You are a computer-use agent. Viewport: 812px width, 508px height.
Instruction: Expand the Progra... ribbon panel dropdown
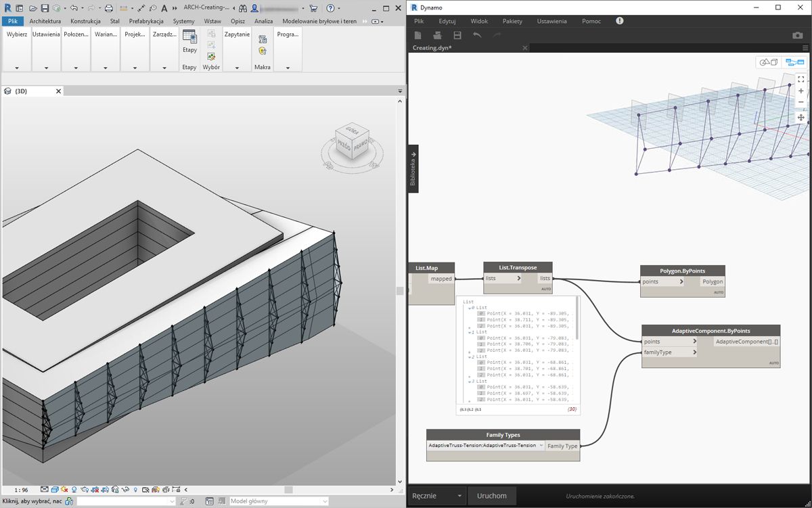pos(288,68)
